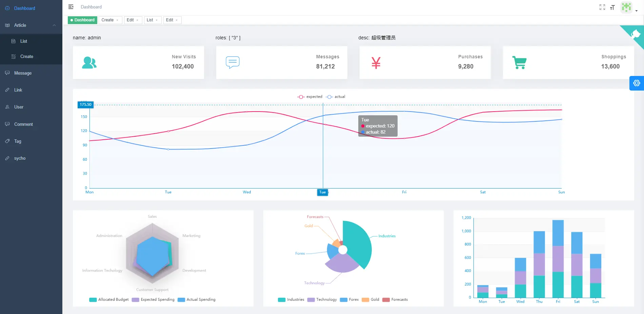Toggle Allocated Budget in radar legend

(109, 299)
